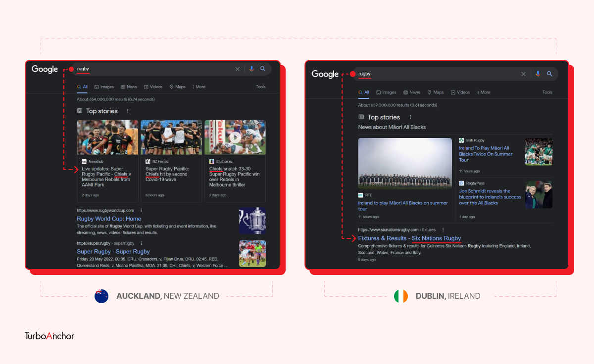Expand the More menu in the Dublin results

pos(484,92)
